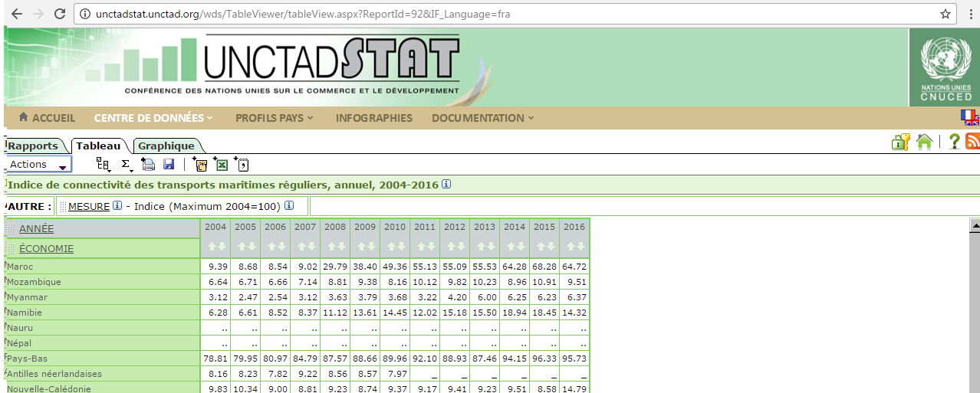This screenshot has height=393, width=980.
Task: Expand the Profils pays menu
Action: point(274,118)
